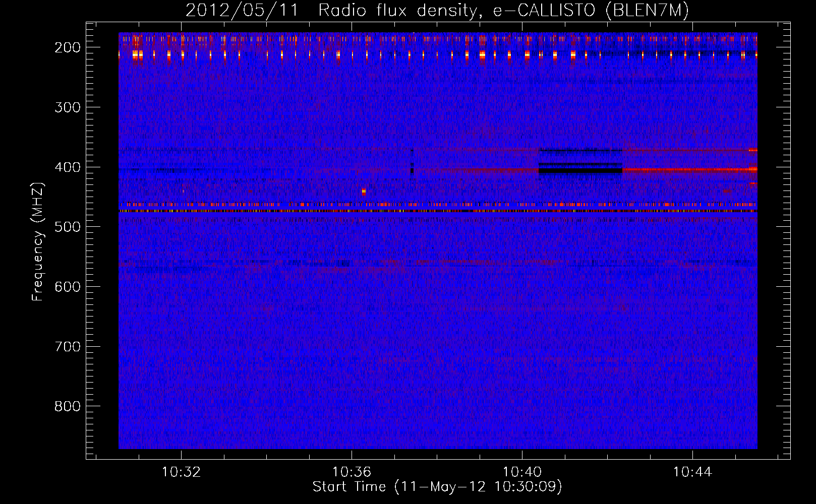Image resolution: width=816 pixels, height=504 pixels.
Task: Click the 500 frequency tick label
Action: coord(68,227)
